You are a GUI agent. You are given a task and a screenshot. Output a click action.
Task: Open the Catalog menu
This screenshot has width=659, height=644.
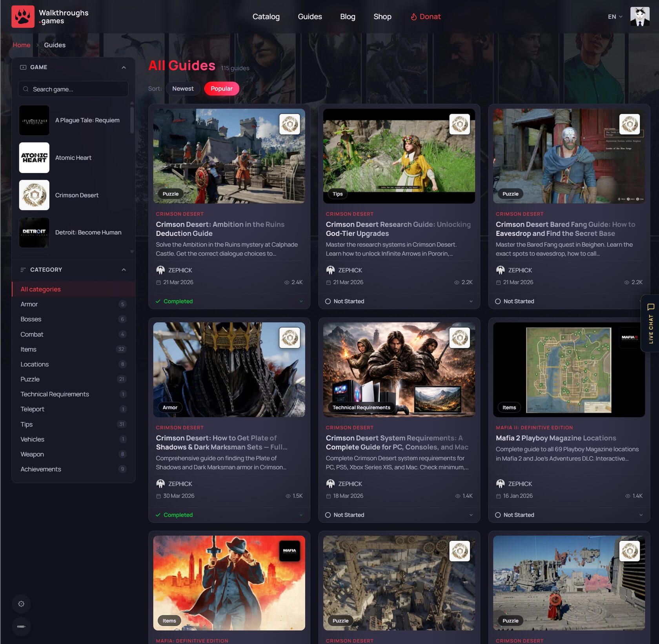(266, 16)
